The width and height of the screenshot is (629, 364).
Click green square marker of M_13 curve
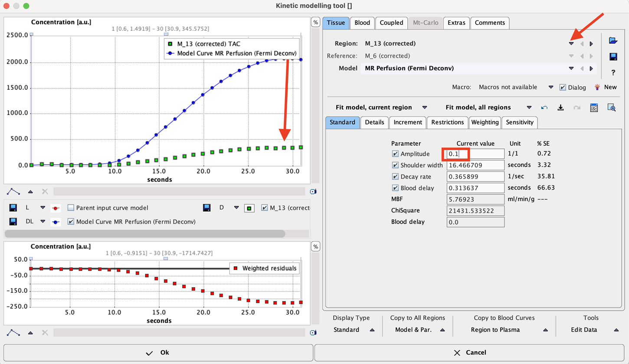pos(249,208)
